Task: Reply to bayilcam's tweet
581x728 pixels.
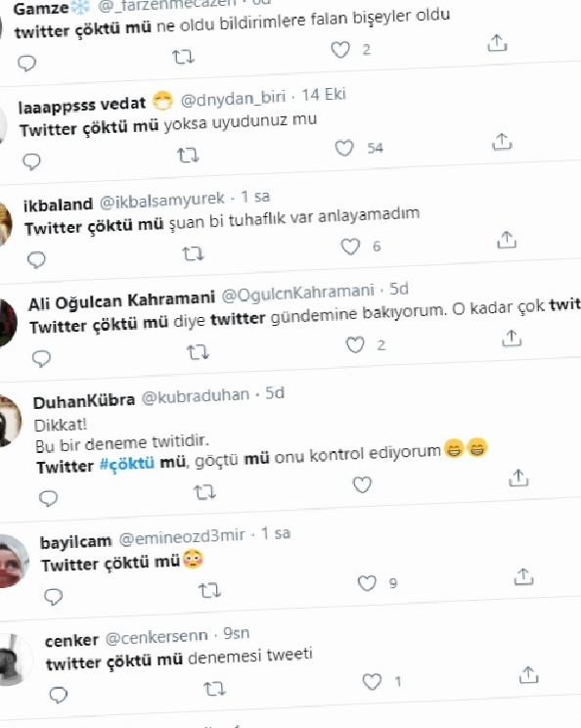Action: pyautogui.click(x=54, y=597)
